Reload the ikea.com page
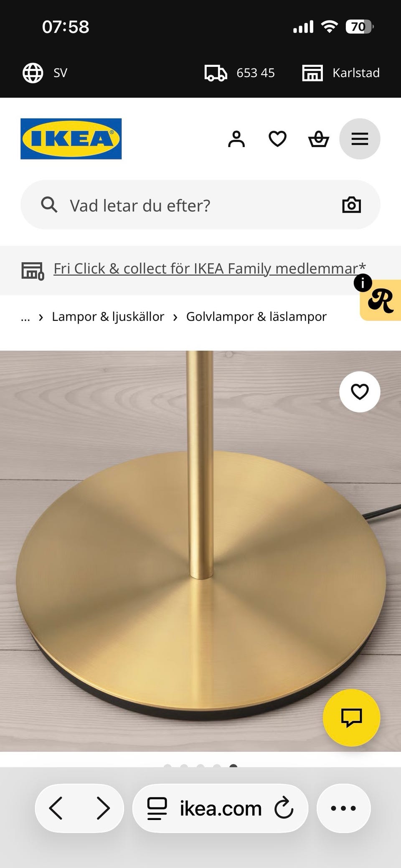Screen dimensions: 401x868 (284, 808)
